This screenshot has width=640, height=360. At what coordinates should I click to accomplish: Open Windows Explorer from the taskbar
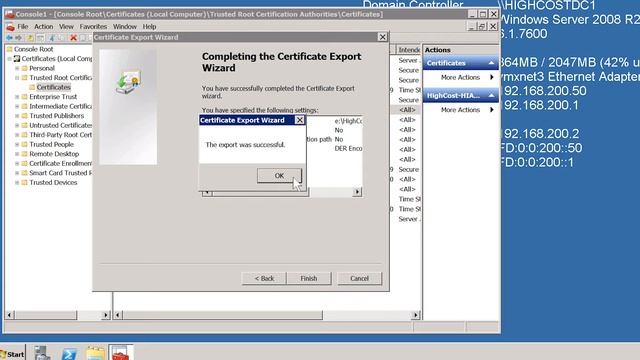95,353
